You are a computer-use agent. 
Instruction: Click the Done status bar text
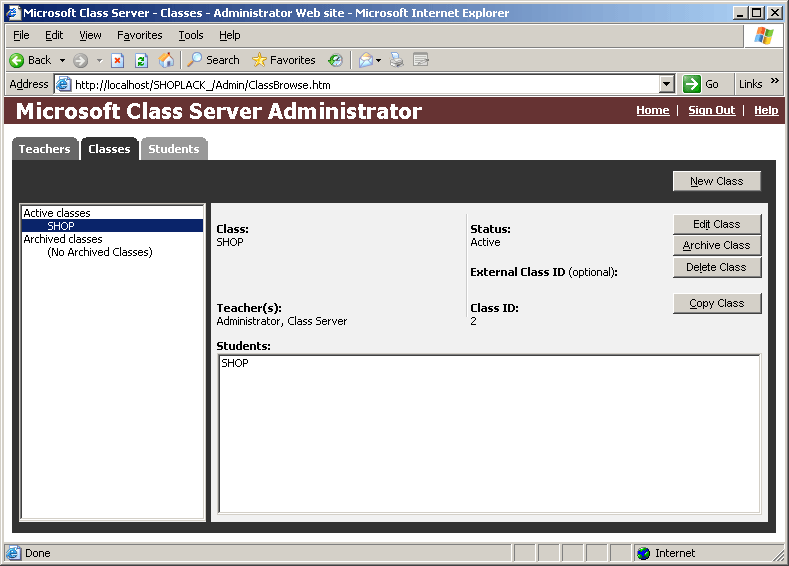click(x=38, y=553)
